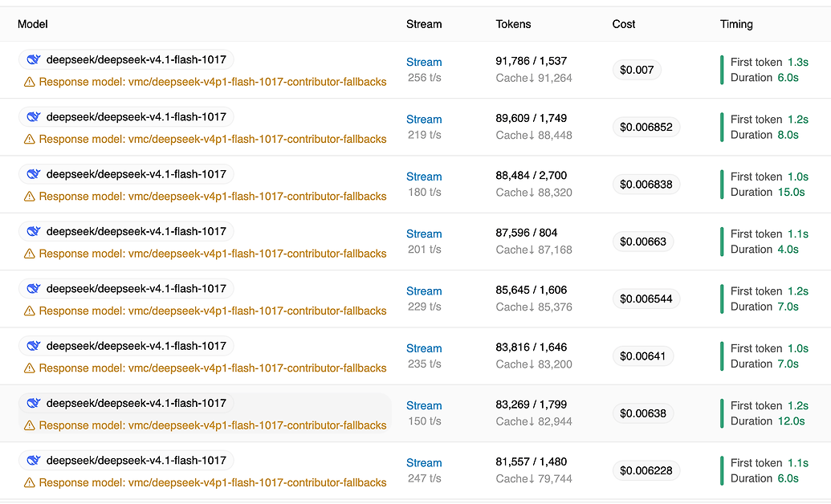The height and width of the screenshot is (504, 831).
Task: Click the DeepSeek whale icon in the $0.006838 row
Action: pos(34,174)
